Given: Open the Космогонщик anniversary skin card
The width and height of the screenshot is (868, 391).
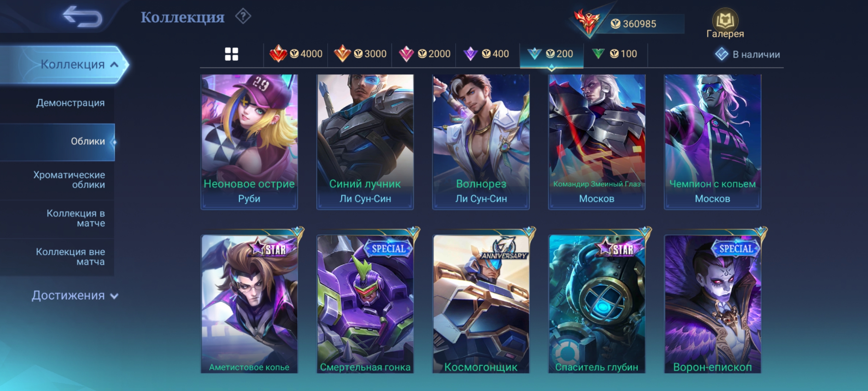Looking at the screenshot, I should (481, 303).
